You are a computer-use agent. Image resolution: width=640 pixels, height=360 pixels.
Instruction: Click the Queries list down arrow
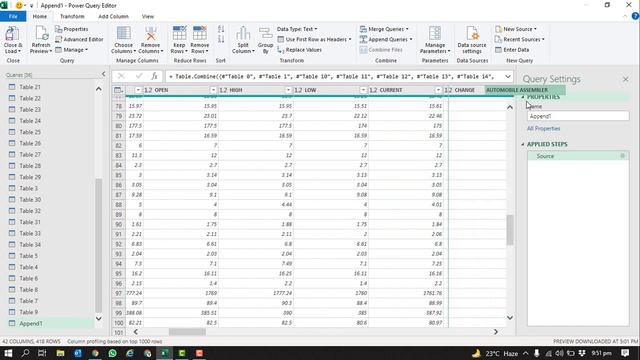[98, 318]
